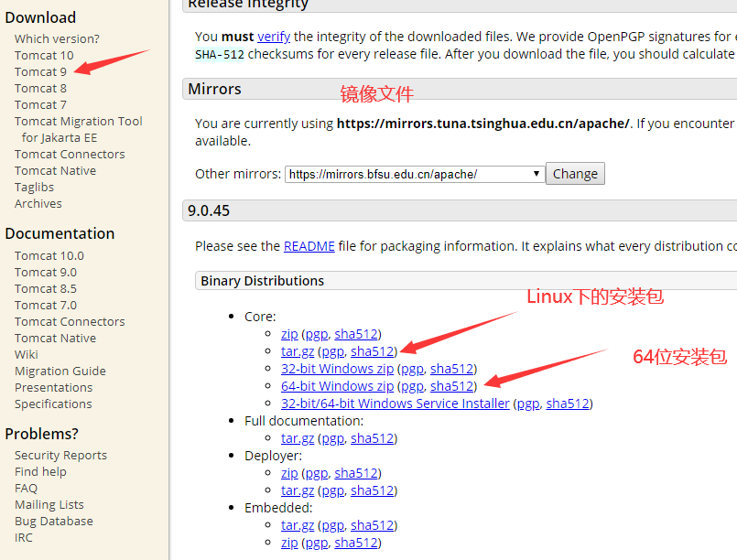Screen dimensions: 737x560
Task: Open Tomcat 7.0 documentation
Action: pos(46,305)
